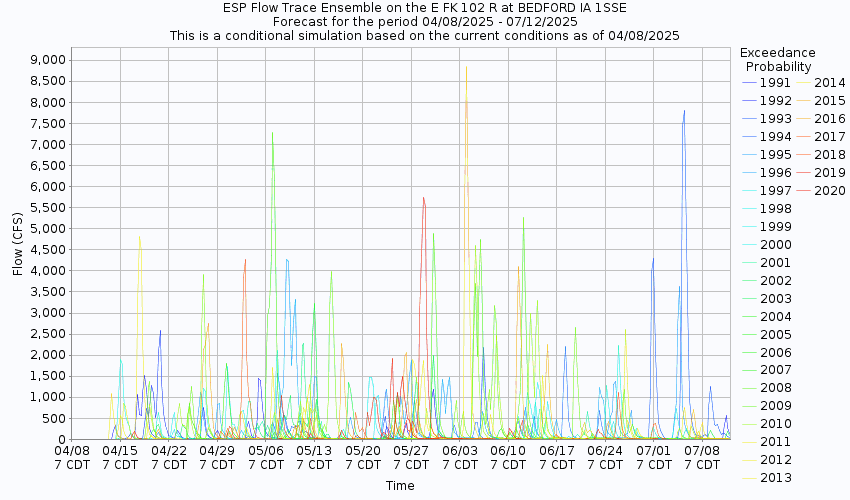Image resolution: width=850 pixels, height=500 pixels.
Task: Click the 1991 legend entry
Action: (775, 83)
